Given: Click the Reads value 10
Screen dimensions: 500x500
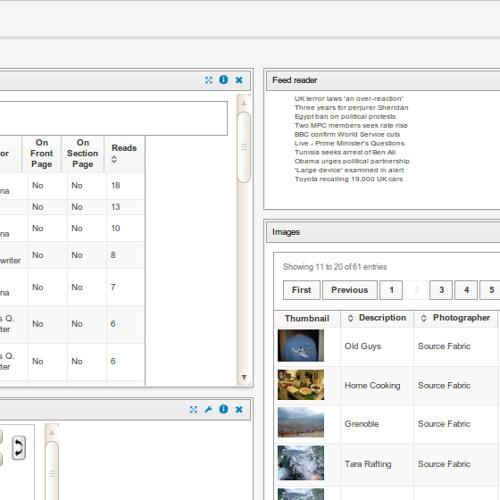Looking at the screenshot, I should pyautogui.click(x=115, y=228).
